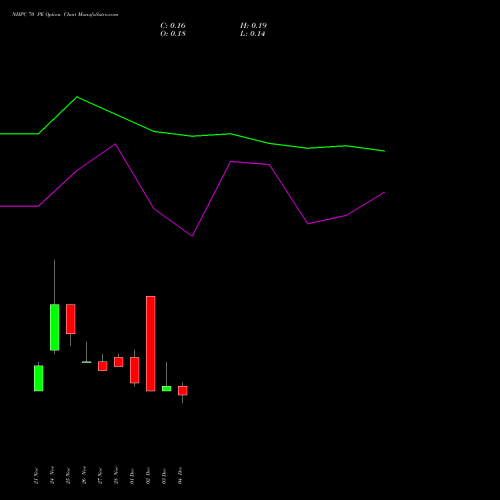
Task: Click the open value "O: 0.18"
Action: (173, 34)
